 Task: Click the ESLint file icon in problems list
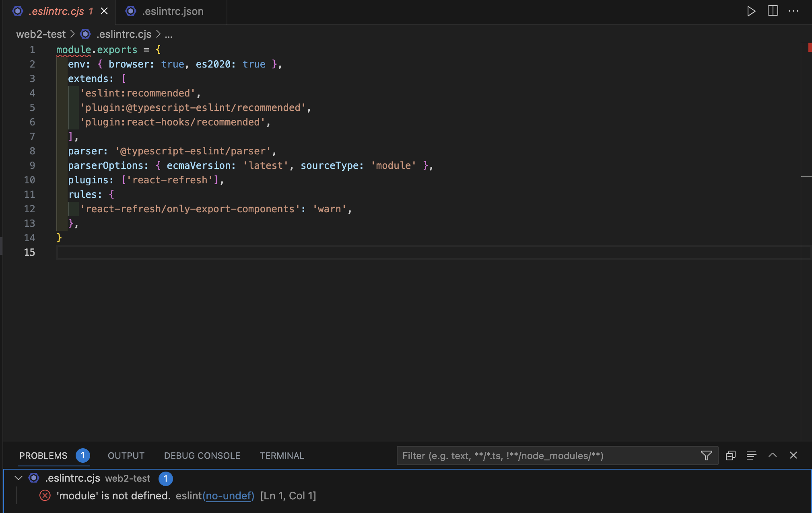click(34, 478)
